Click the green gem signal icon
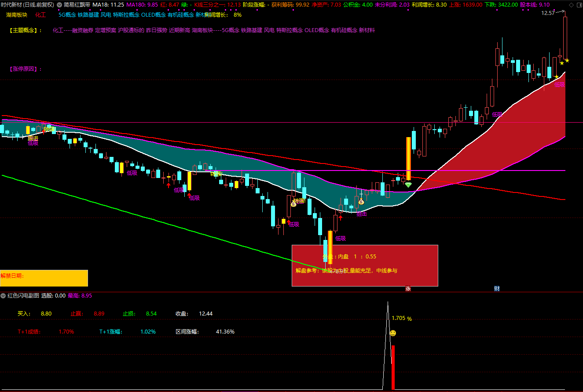Viewport: 583px width, 392px height. pyautogui.click(x=408, y=185)
